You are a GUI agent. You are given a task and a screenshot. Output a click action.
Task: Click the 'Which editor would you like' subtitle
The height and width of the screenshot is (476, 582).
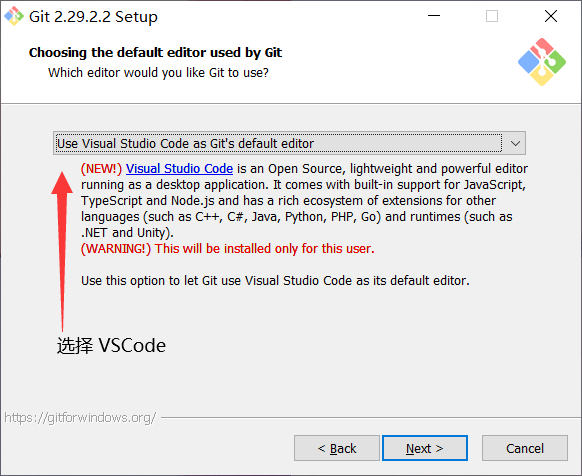(x=158, y=73)
